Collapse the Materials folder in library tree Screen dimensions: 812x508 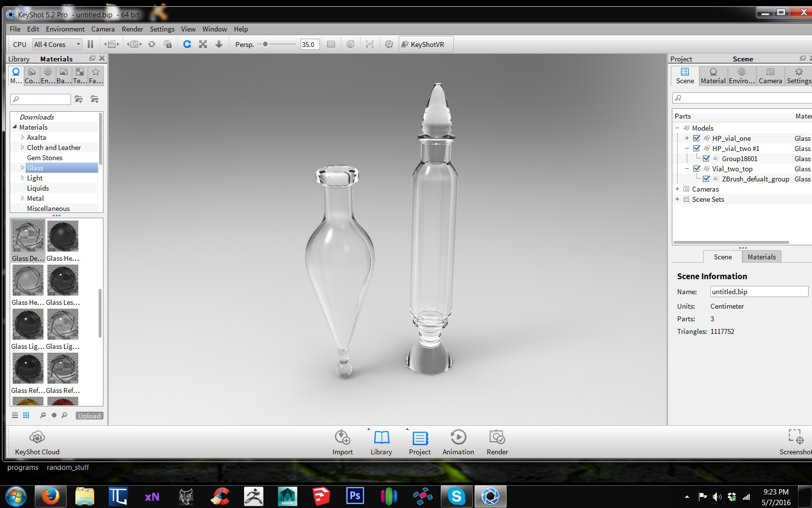coord(14,127)
